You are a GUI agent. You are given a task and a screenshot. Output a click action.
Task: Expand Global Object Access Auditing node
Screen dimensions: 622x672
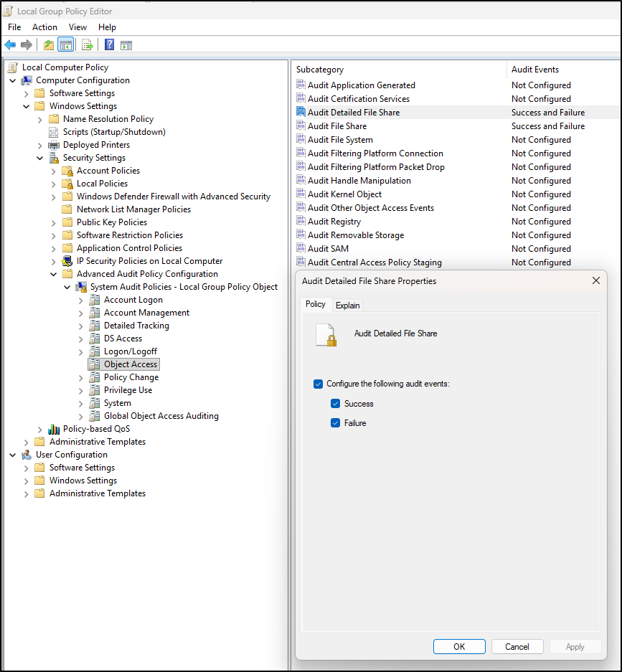pyautogui.click(x=81, y=417)
